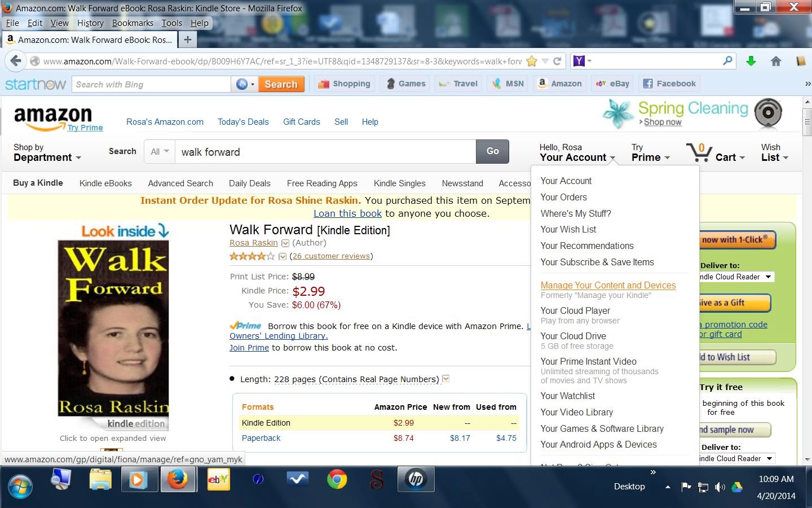Open the Daily Deals tab
This screenshot has width=812, height=508.
click(250, 183)
